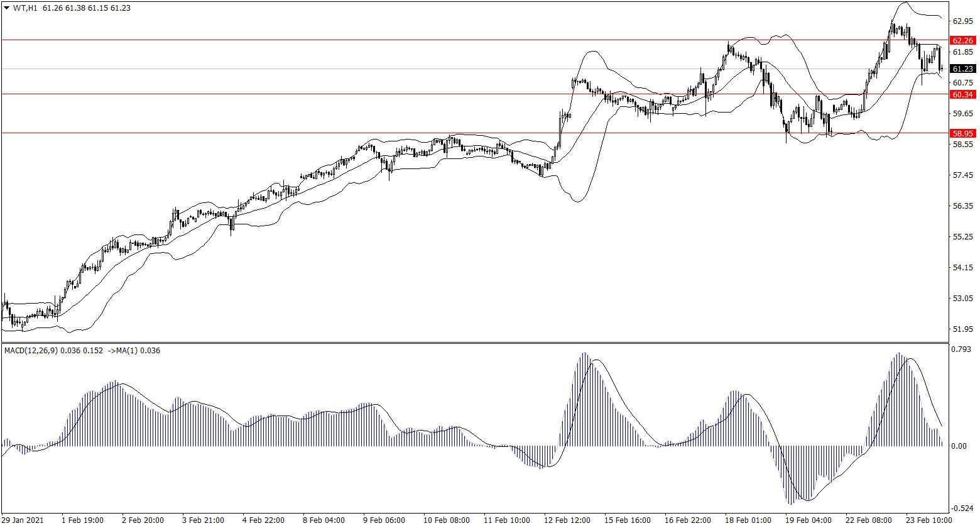Click the 19 Feb 04:00 time label

click(807, 520)
